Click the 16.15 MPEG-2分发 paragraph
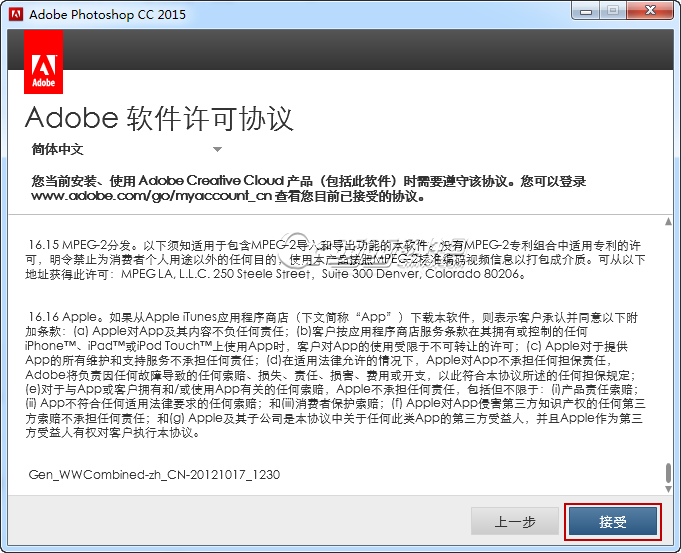 pyautogui.click(x=334, y=259)
